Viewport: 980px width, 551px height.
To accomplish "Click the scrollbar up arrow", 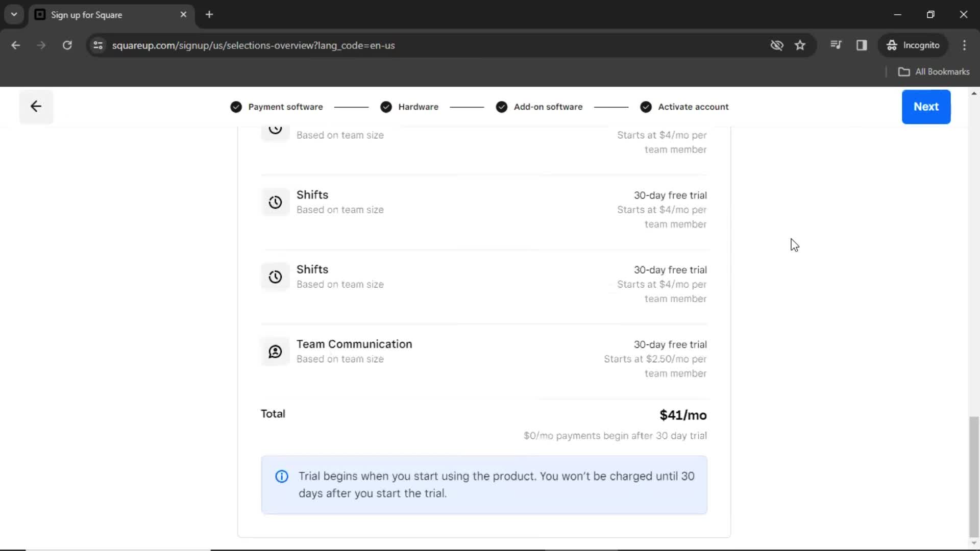I will (974, 93).
